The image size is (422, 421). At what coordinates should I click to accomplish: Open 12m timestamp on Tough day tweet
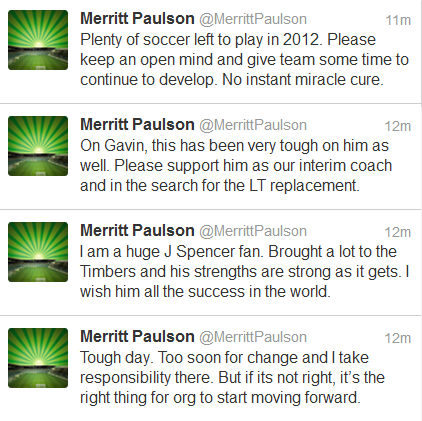tap(398, 339)
